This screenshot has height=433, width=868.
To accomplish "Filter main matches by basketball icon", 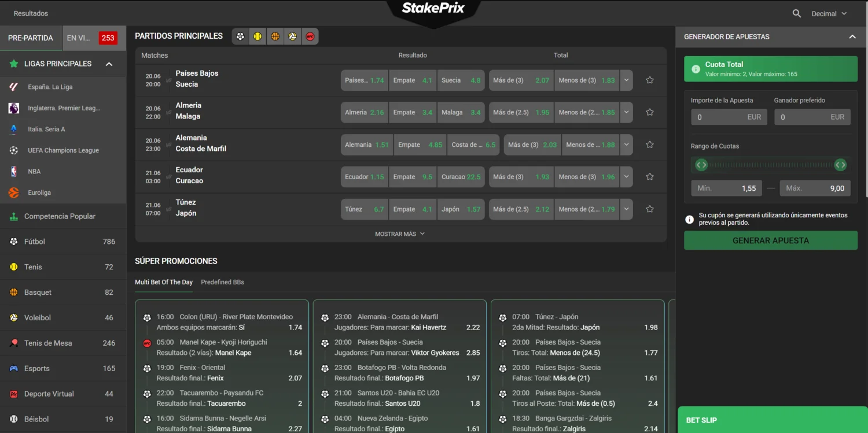I will point(275,36).
